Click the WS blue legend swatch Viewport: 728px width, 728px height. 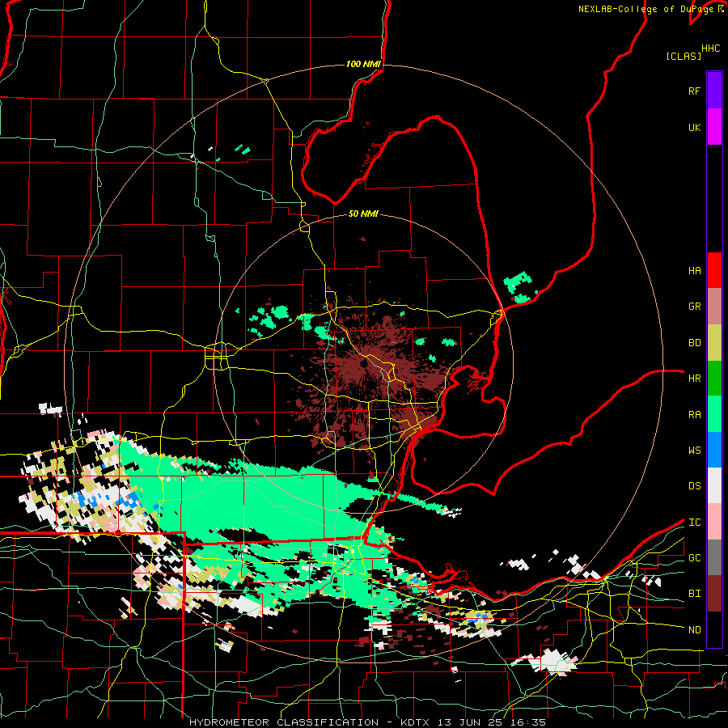(x=714, y=450)
